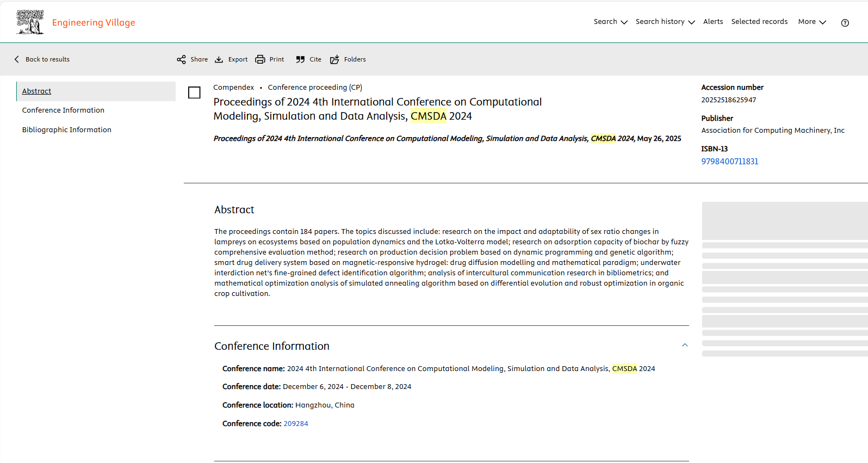Open the Engineering Village home link

pos(94,22)
